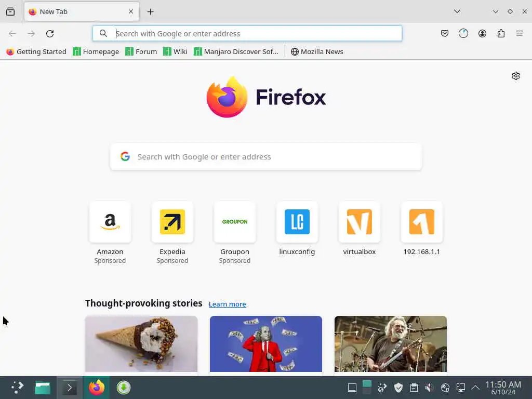The width and height of the screenshot is (532, 399).
Task: Open the ice cream cone story thumbnail
Action: [141, 344]
